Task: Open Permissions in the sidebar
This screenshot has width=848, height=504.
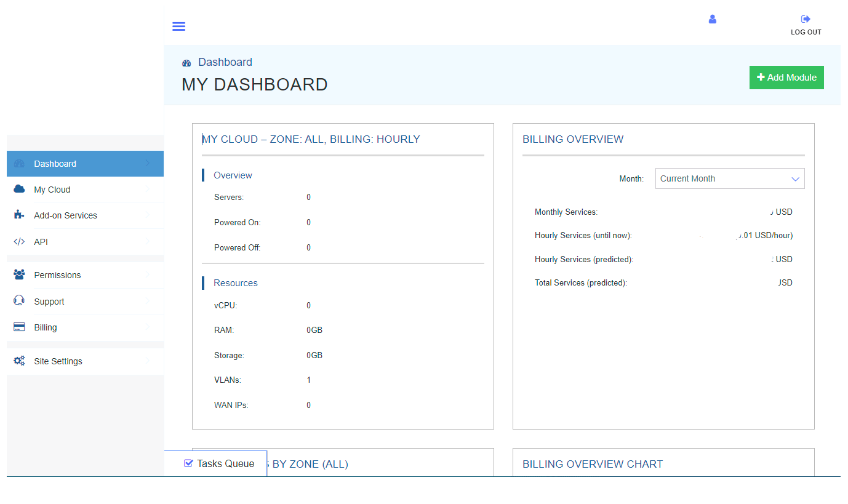Action: (x=85, y=275)
